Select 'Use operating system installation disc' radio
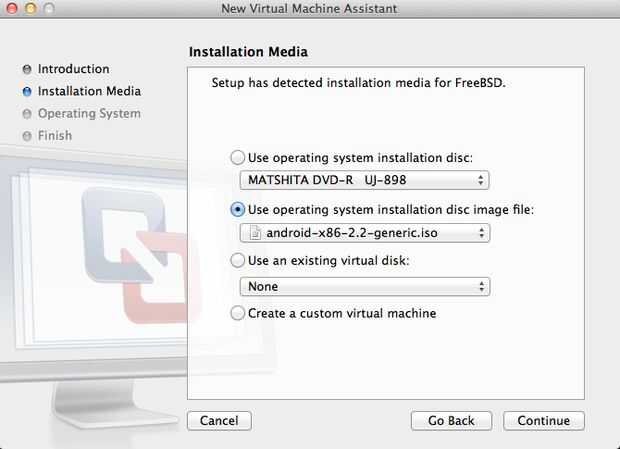 (237, 157)
